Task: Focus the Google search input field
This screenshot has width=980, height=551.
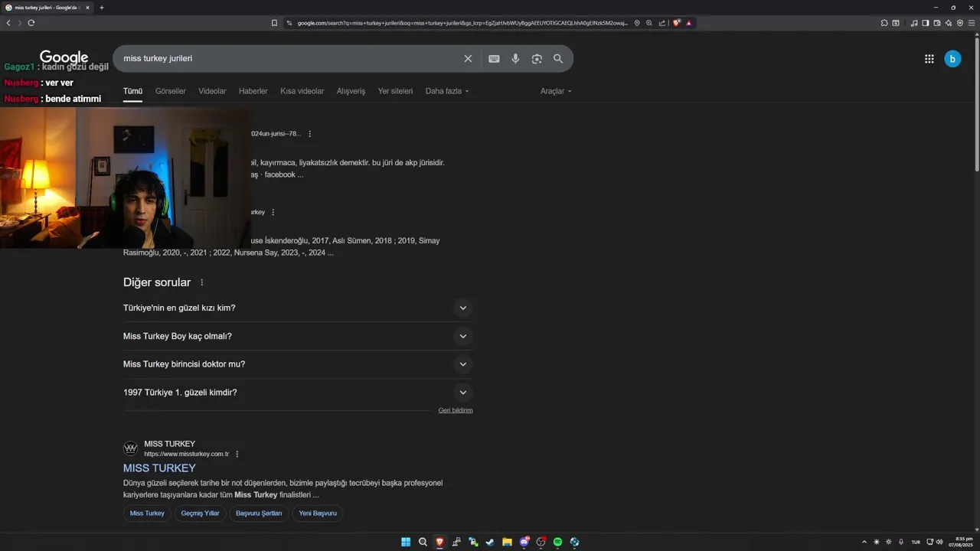Action: (x=291, y=59)
